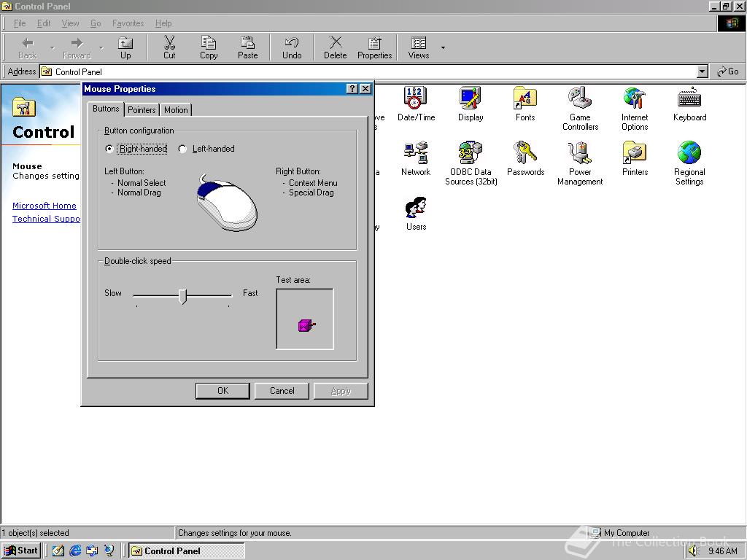
Task: Click the help question mark in Mouse Properties
Action: point(352,88)
